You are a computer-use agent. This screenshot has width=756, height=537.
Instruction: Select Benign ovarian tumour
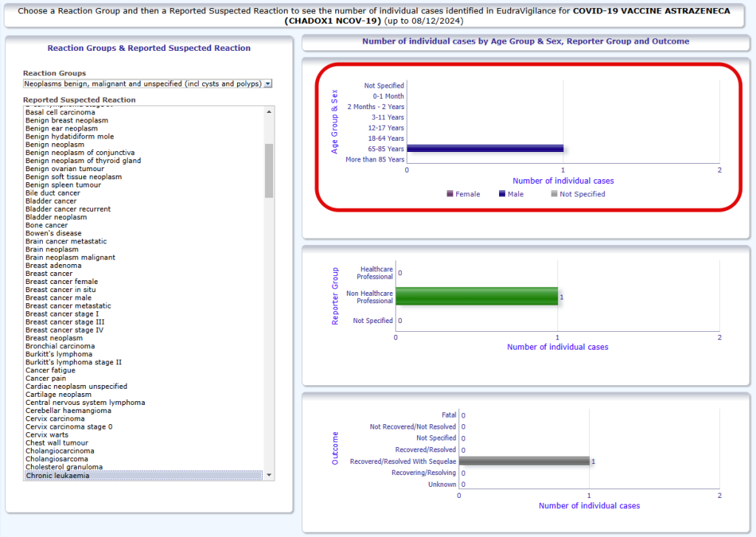pyautogui.click(x=65, y=169)
